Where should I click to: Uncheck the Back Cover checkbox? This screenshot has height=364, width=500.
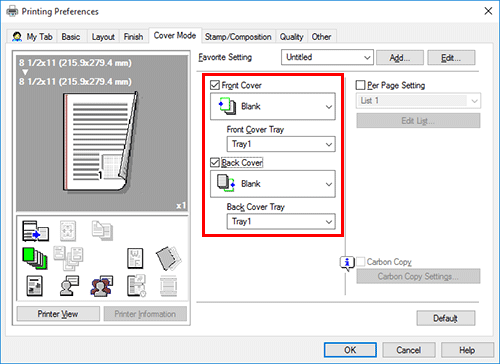click(x=215, y=163)
